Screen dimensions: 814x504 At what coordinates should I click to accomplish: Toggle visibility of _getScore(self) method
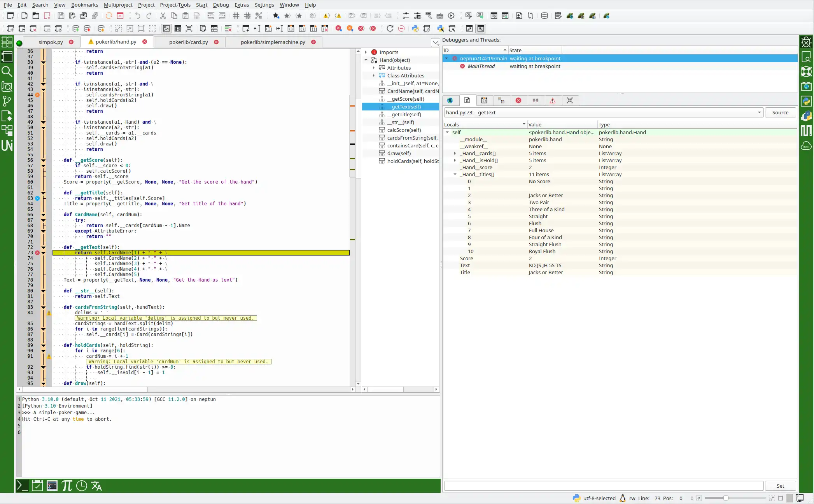coord(44,160)
